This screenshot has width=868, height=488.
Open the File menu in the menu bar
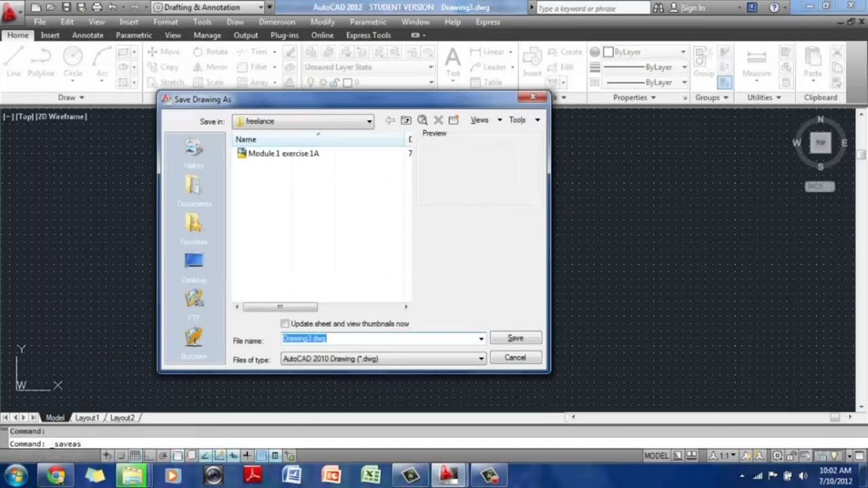tap(40, 22)
